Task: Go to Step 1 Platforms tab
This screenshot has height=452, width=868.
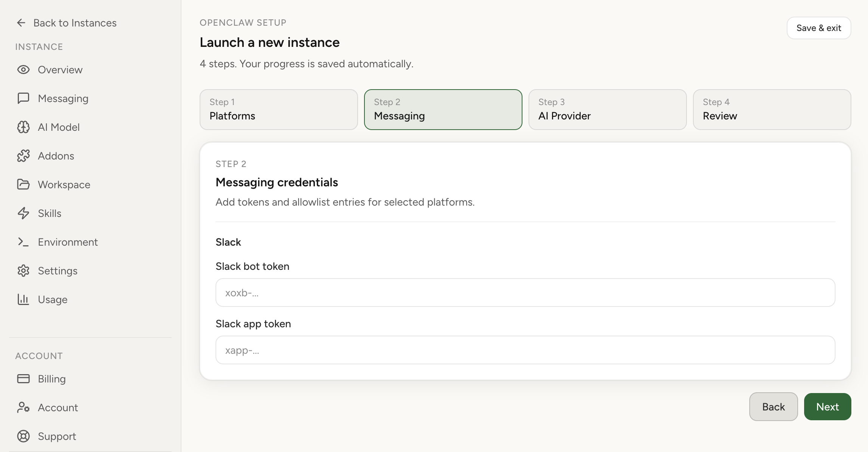Action: tap(279, 110)
